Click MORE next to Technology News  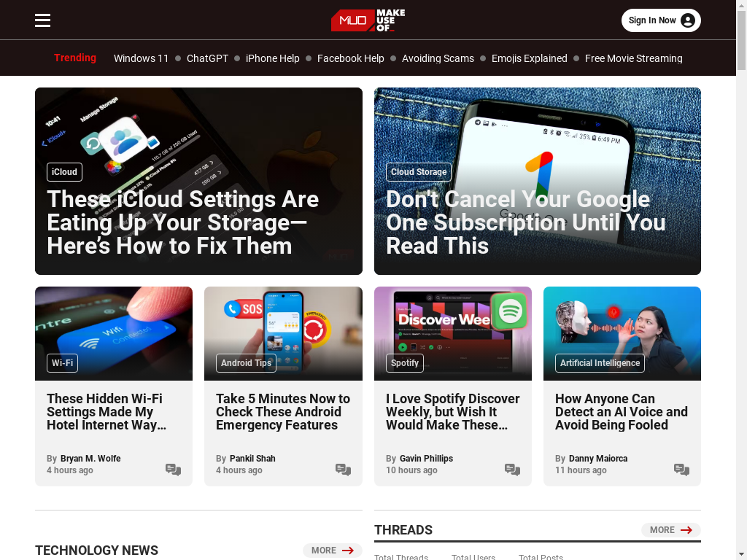point(333,551)
